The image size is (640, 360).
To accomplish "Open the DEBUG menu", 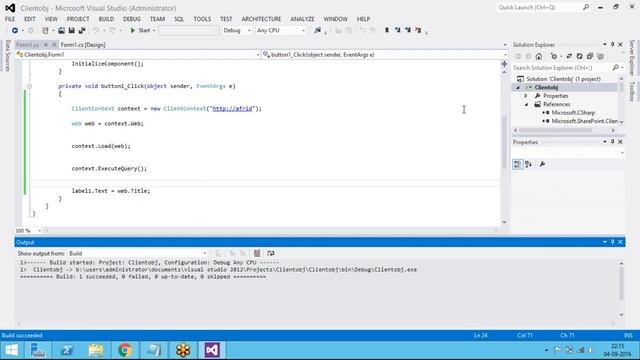I will [x=131, y=19].
